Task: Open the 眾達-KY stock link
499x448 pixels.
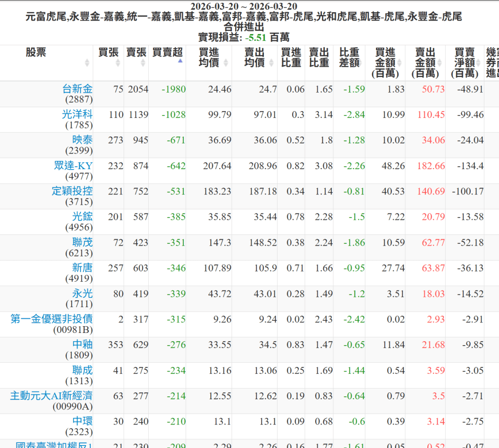Action: click(73, 166)
